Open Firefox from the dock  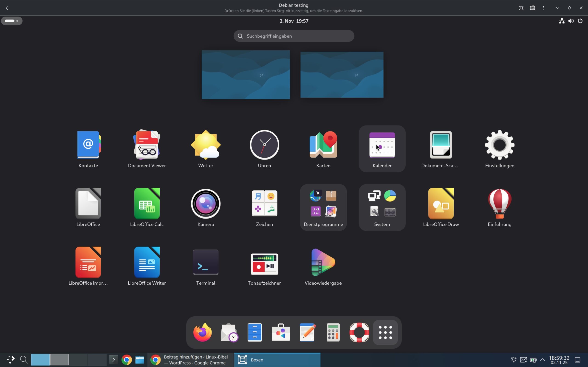point(202,332)
